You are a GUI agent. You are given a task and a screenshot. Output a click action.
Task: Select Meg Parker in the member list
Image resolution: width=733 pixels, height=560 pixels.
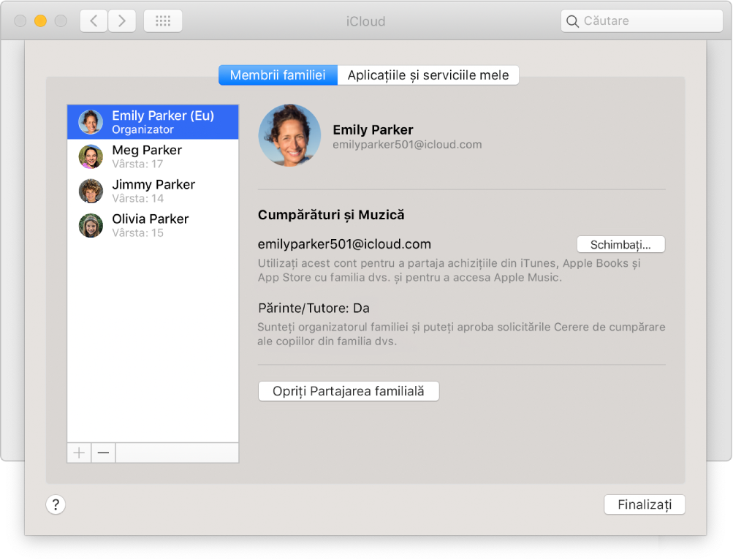point(153,156)
